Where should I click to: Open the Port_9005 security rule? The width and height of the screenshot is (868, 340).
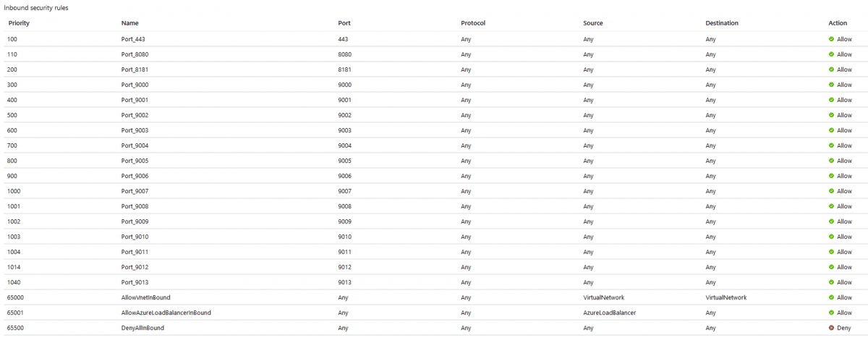[135, 161]
